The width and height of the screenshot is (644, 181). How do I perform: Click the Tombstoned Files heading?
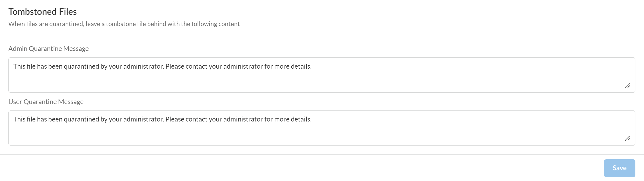[43, 12]
